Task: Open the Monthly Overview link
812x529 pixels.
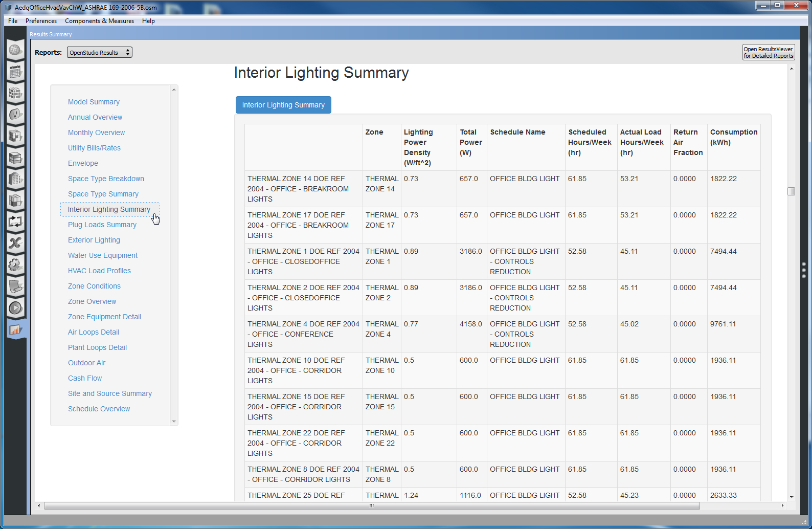Action: click(96, 133)
